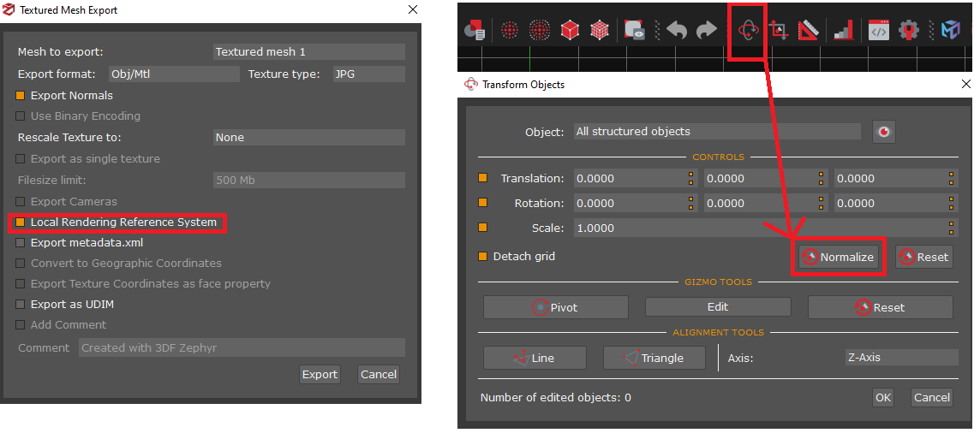The width and height of the screenshot is (980, 439).
Task: Open the ruler measurement tool
Action: (x=808, y=31)
